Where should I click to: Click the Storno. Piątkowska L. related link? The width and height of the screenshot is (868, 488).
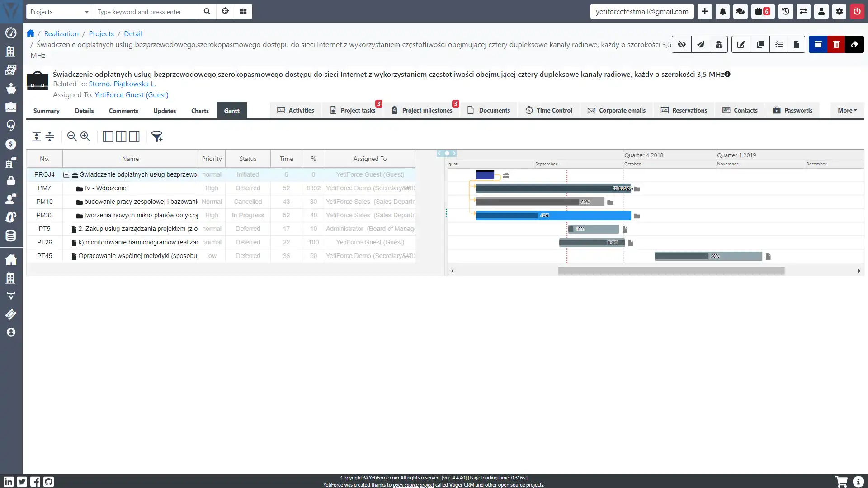click(x=122, y=84)
